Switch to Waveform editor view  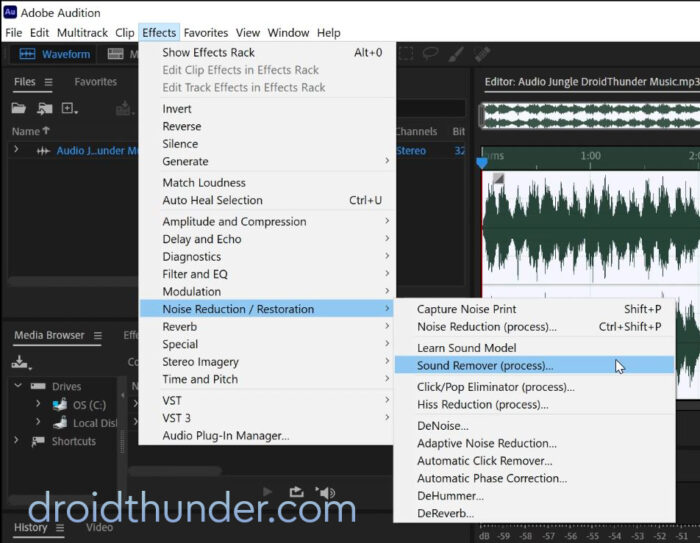click(x=55, y=54)
